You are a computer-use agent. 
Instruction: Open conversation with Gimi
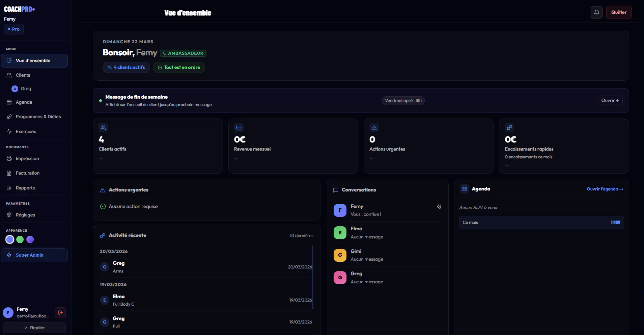tap(387, 255)
